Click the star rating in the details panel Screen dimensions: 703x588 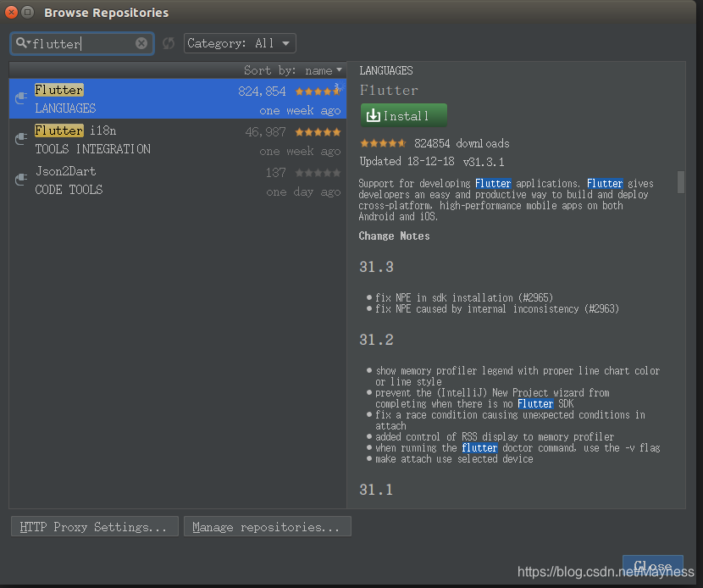tap(383, 143)
